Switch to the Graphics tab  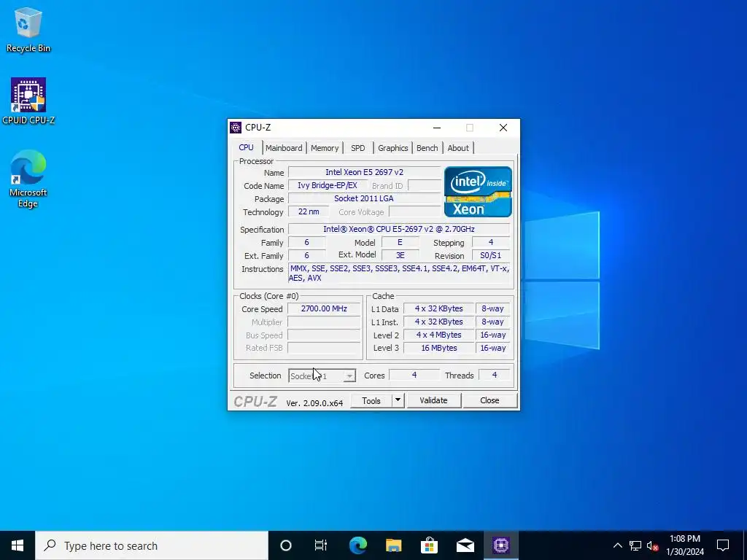pos(393,148)
